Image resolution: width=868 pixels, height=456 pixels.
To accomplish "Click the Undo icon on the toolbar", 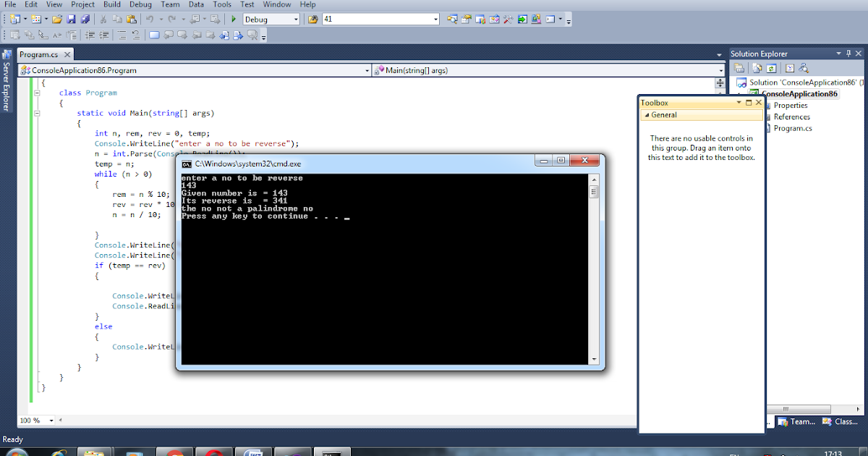I will coord(150,20).
